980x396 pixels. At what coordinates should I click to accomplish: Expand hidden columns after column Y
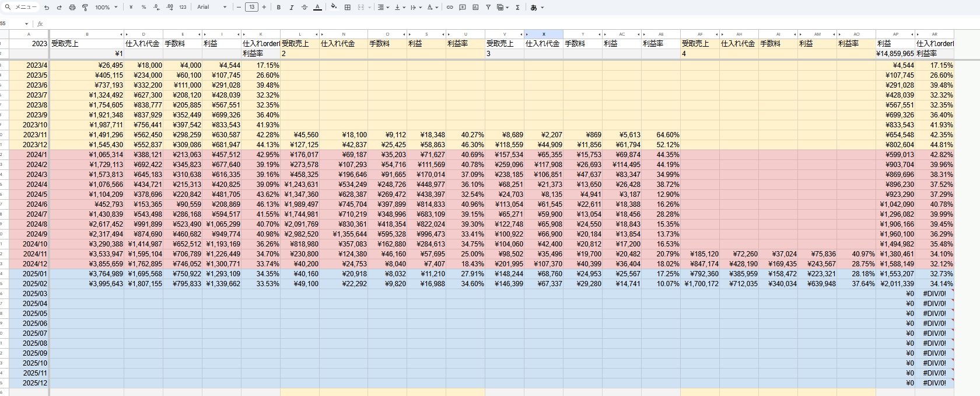pos(600,34)
